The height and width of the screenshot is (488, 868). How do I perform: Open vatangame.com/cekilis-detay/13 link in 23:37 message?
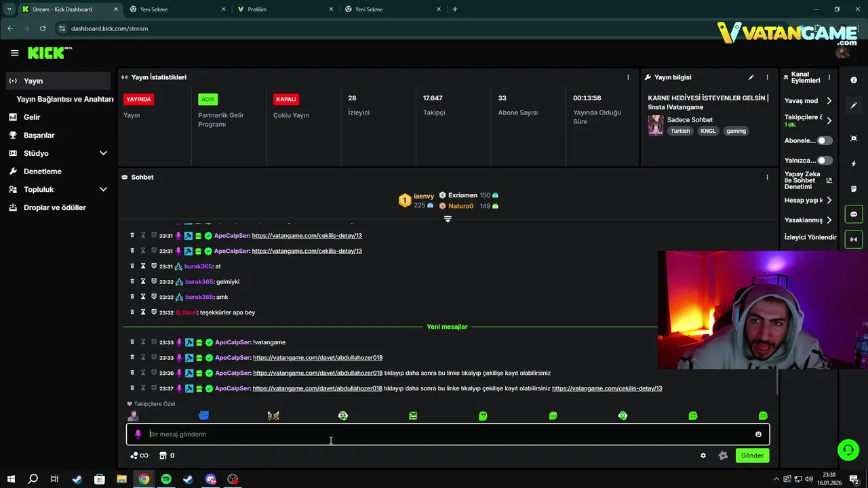click(607, 388)
